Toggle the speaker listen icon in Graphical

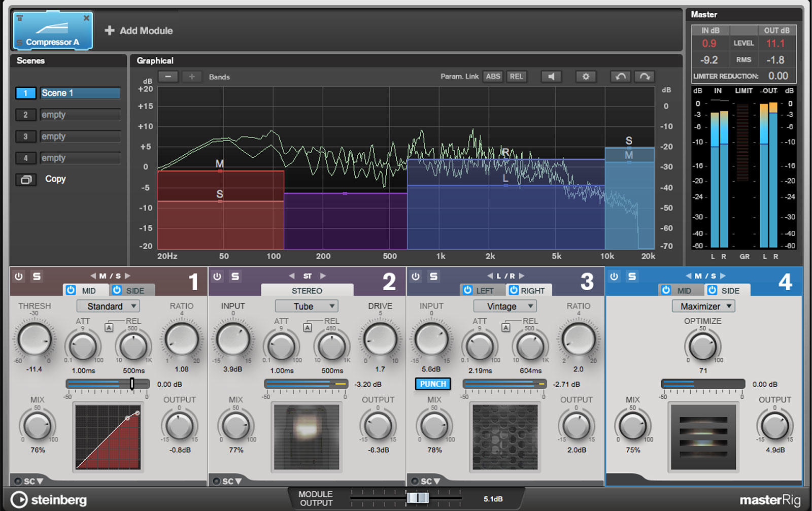551,77
